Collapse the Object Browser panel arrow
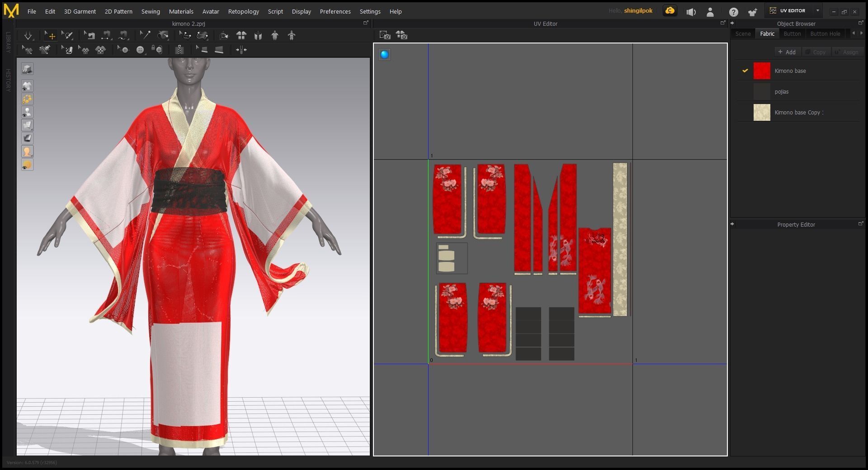This screenshot has width=868, height=470. point(732,23)
